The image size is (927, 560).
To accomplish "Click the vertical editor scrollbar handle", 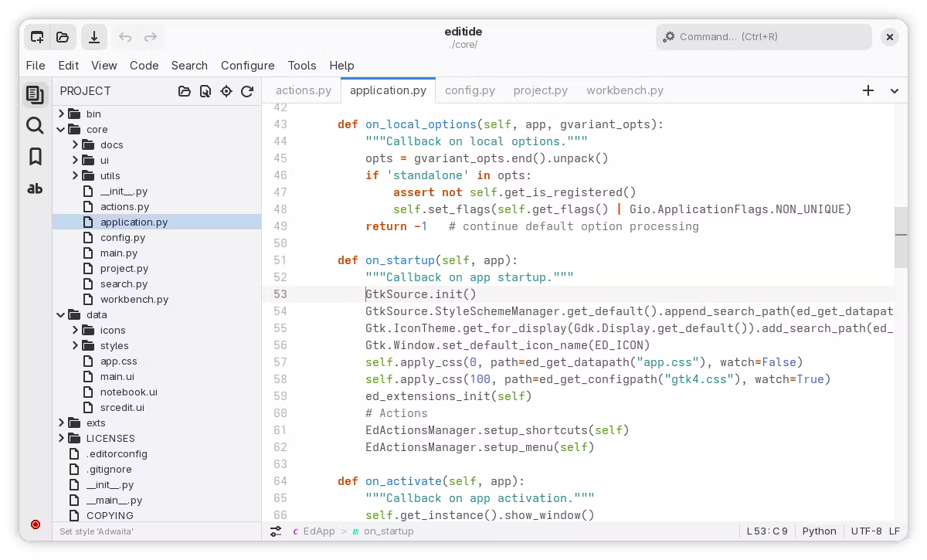I will [x=901, y=237].
